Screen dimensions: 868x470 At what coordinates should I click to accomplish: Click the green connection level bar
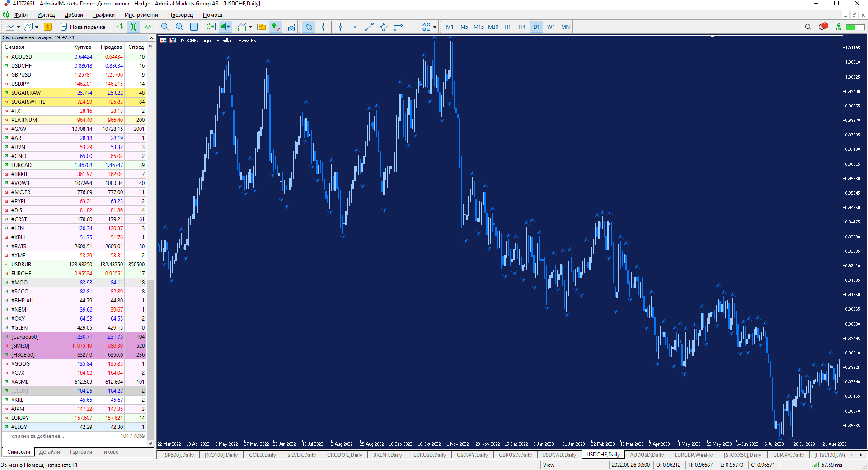[855, 27]
